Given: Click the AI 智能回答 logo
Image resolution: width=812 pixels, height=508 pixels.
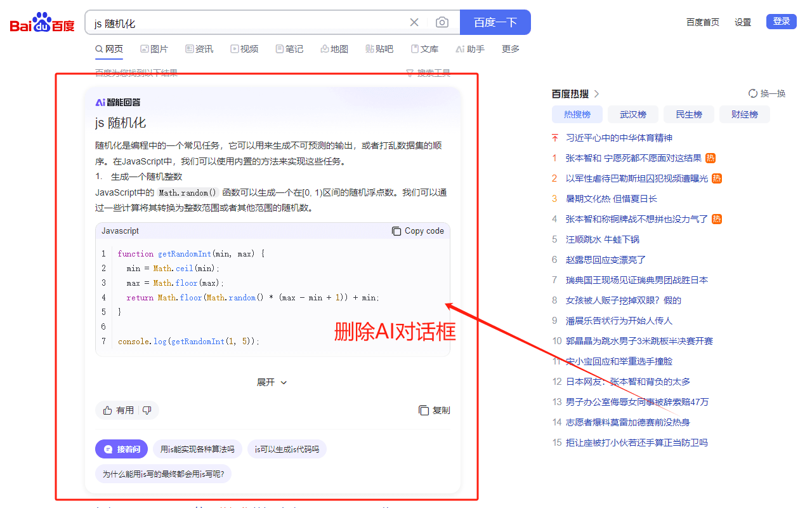Looking at the screenshot, I should (x=118, y=102).
